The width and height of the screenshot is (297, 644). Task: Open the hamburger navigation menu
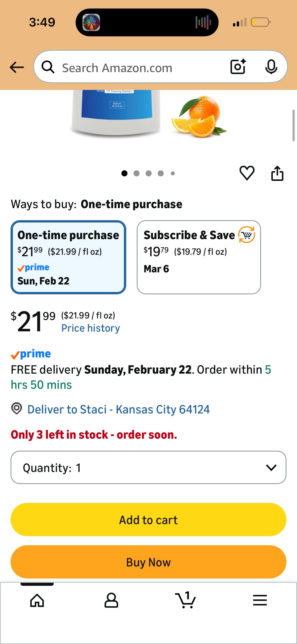click(260, 600)
